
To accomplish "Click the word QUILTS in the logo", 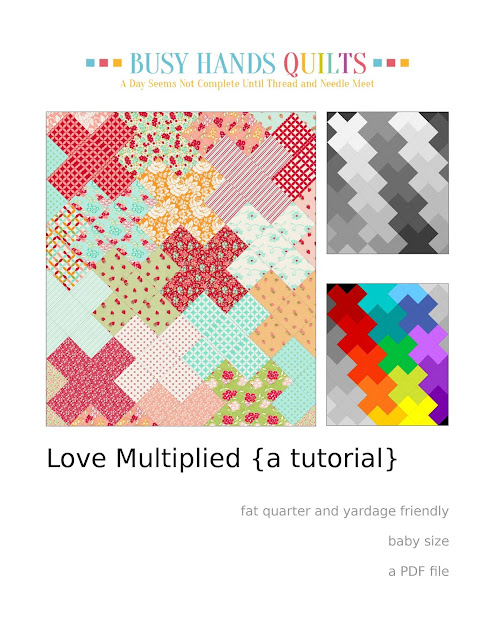I will 325,64.
